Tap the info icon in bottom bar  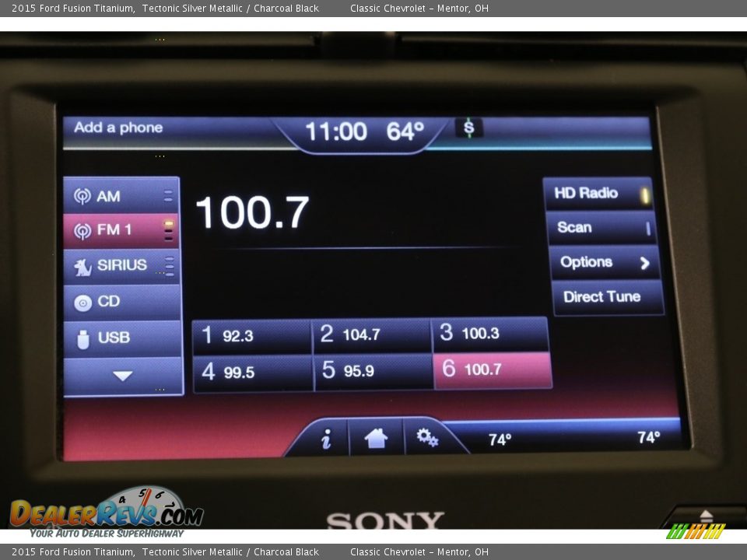326,439
